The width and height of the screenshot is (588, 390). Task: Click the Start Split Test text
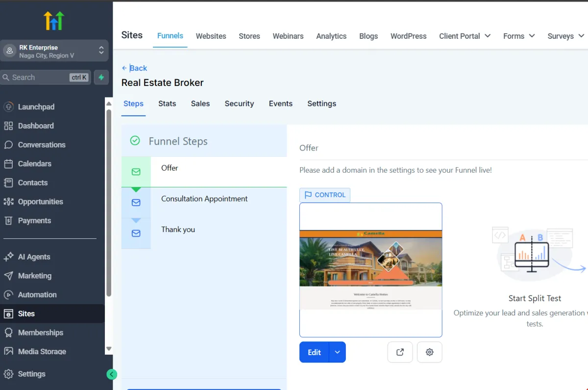point(535,298)
